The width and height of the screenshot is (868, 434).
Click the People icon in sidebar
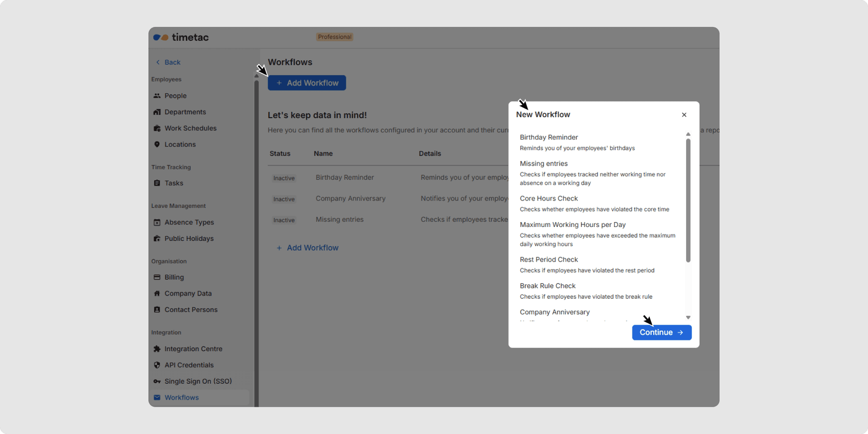(x=157, y=96)
